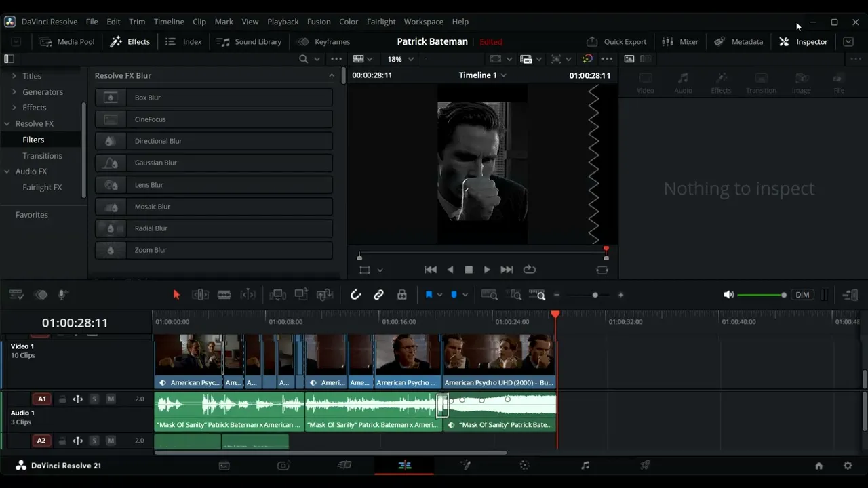Click the Insert Clip tool

pos(277,295)
